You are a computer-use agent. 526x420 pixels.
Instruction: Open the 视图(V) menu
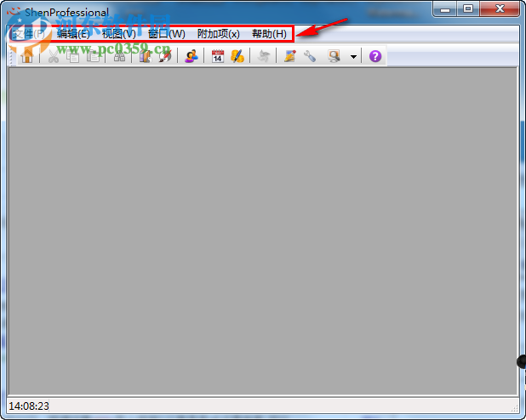[119, 34]
